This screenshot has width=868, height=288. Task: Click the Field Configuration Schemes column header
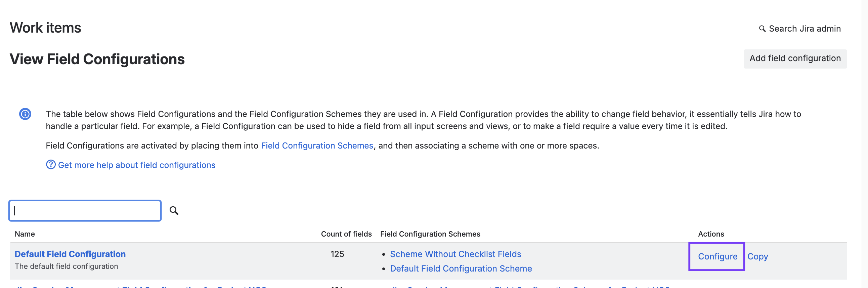(x=430, y=234)
